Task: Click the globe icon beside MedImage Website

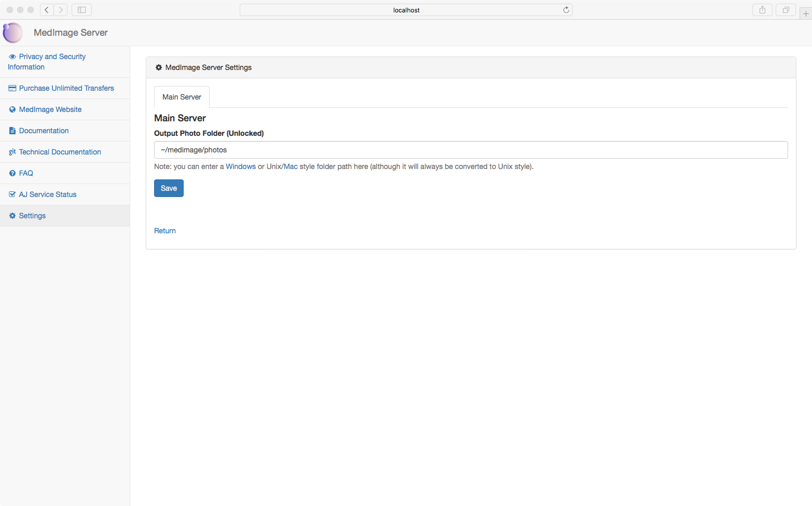Action: tap(12, 109)
